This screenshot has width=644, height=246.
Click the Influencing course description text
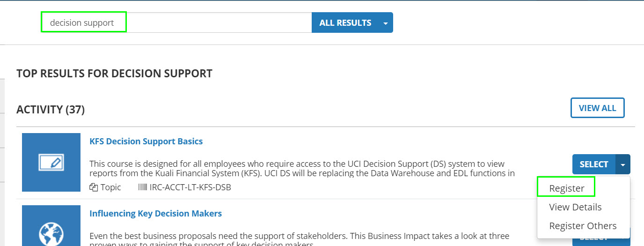click(x=300, y=236)
